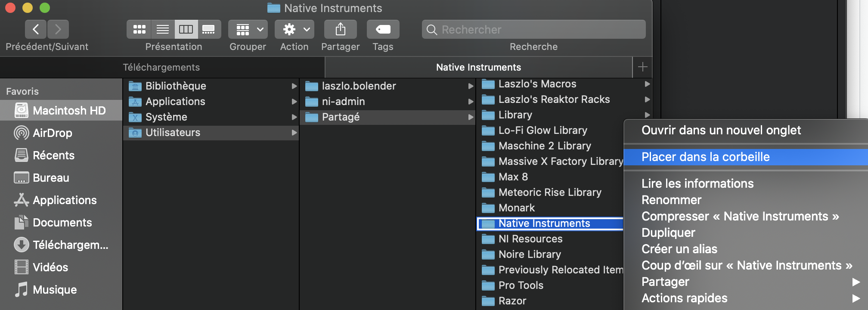The width and height of the screenshot is (868, 310).
Task: Select the Pro Tools folder
Action: point(550,285)
